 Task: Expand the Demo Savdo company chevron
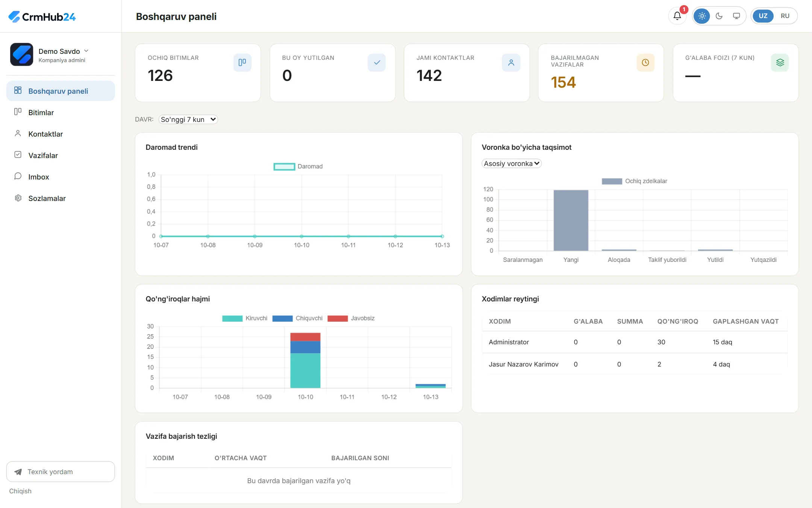coord(86,51)
